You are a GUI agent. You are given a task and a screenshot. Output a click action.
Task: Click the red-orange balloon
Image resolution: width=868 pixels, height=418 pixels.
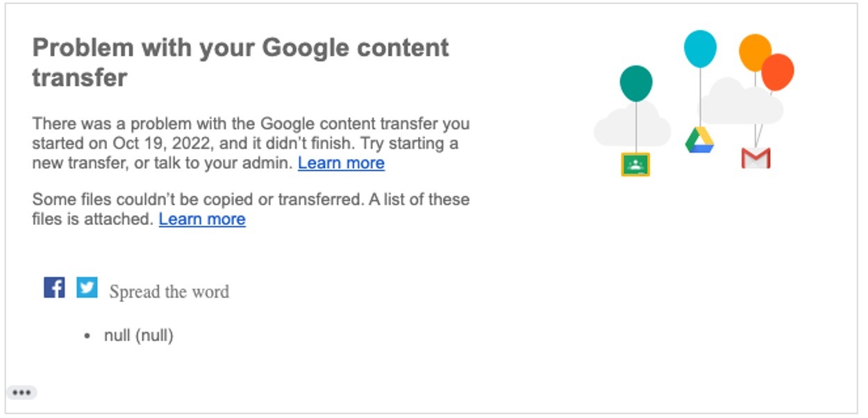pos(779,72)
